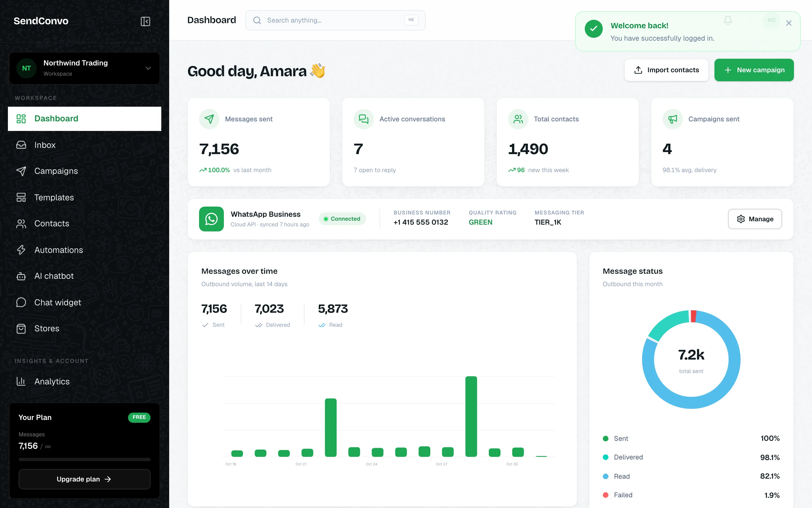812x508 pixels.
Task: Click the SendConvo logo text
Action: pos(41,21)
